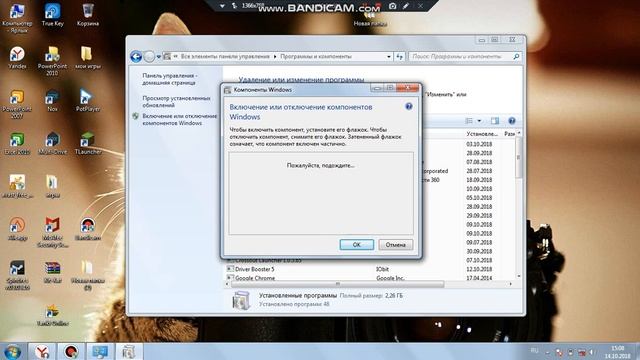The image size is (640, 360).
Task: Launch the Bandicam desktop shortcut
Action: pos(88,229)
